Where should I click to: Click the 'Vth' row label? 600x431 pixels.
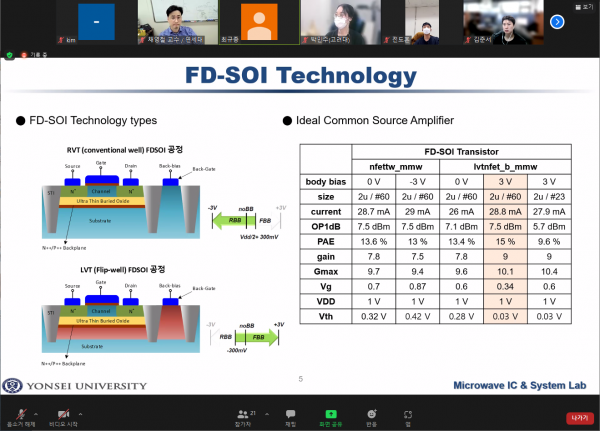326,317
